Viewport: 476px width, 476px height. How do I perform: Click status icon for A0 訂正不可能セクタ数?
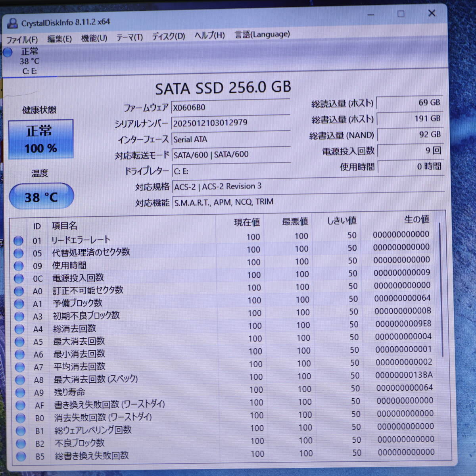pos(19,291)
